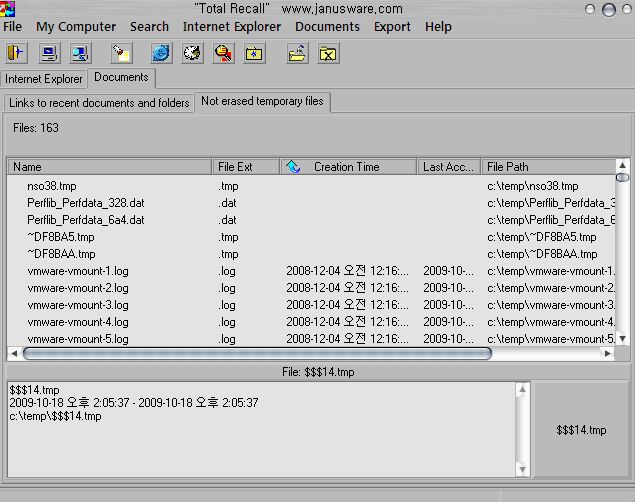Click the c:\temp\$$$14.tmp path in details

55,416
